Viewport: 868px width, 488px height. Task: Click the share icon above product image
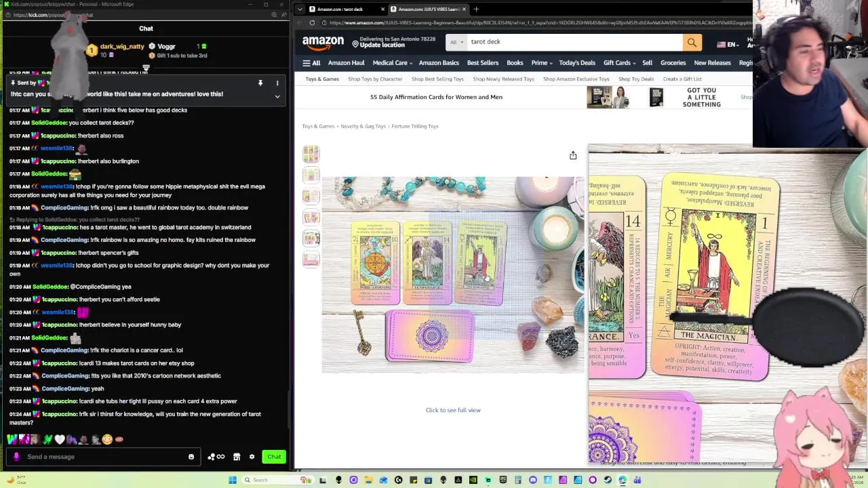[573, 155]
